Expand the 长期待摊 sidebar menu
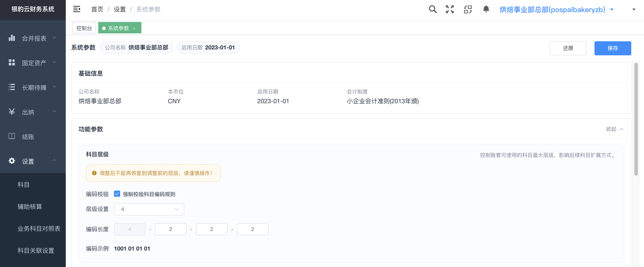Viewport: 644px width, 267px height. 33,87
